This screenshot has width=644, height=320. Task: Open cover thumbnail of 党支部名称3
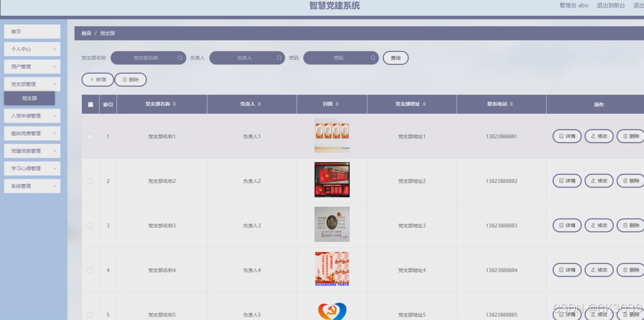coord(332,224)
